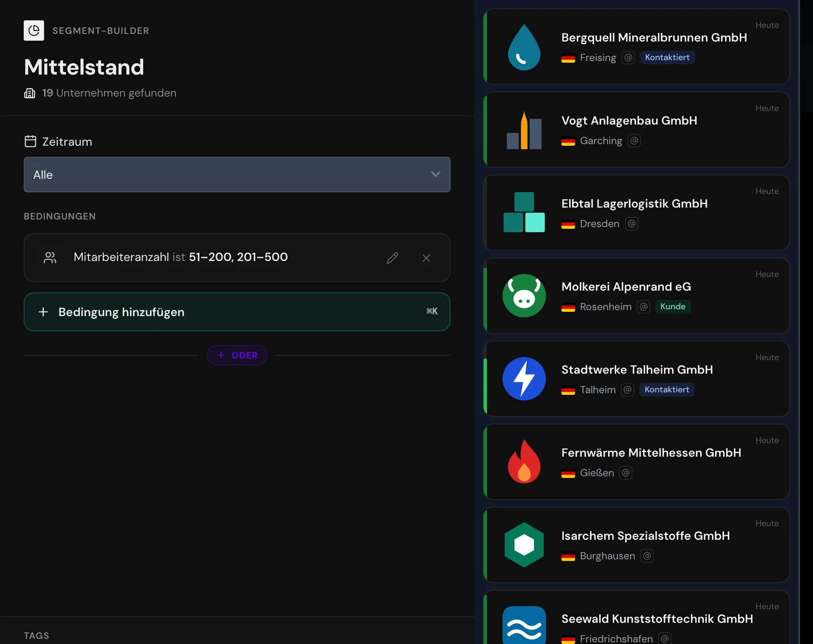Open Fernwärme Mittelhessen GmbH company name
Image resolution: width=813 pixels, height=644 pixels.
pos(651,453)
